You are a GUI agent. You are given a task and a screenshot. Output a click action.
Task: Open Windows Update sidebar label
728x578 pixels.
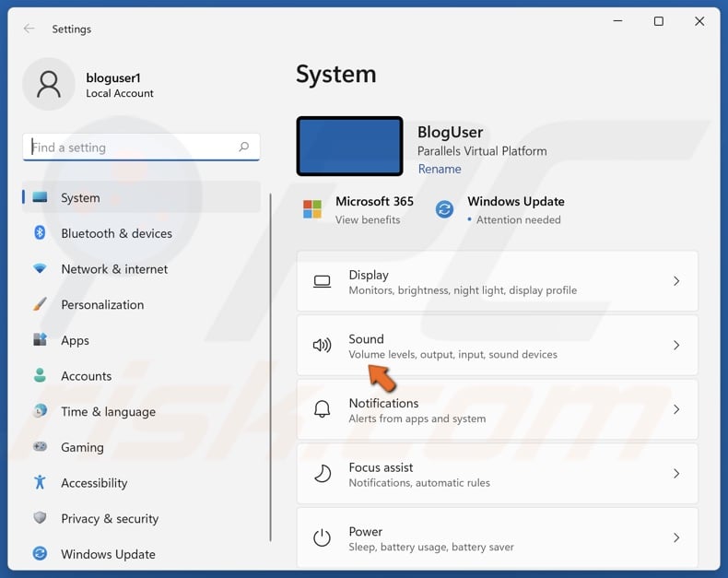(x=108, y=554)
